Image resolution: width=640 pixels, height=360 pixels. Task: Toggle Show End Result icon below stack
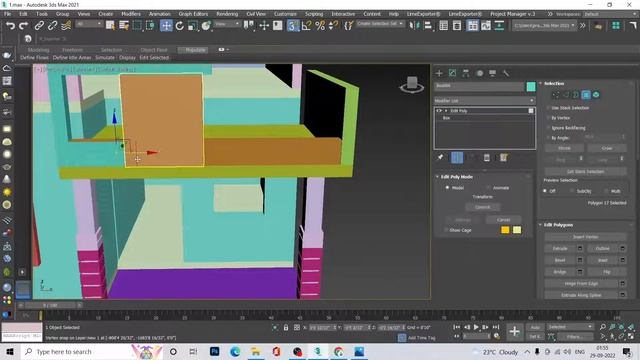pos(457,158)
